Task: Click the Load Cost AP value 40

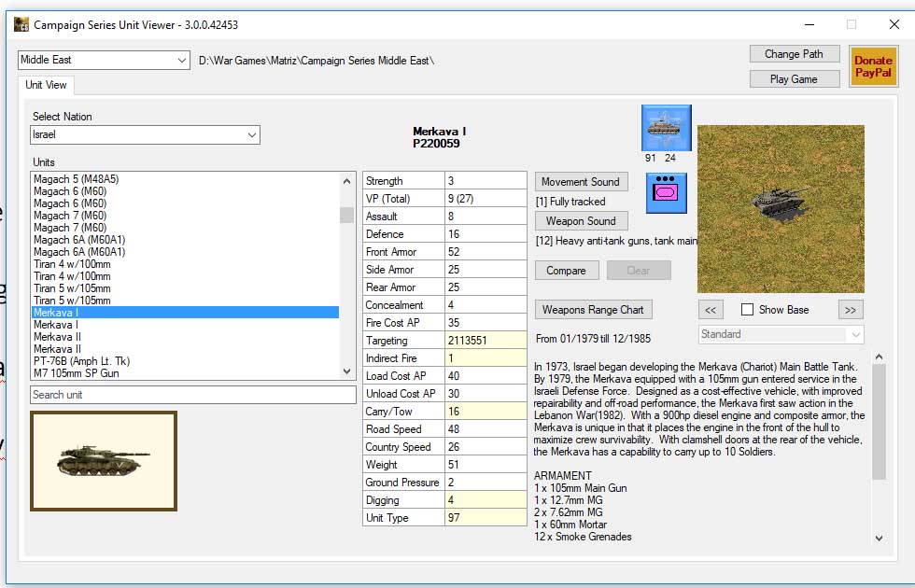Action: 486,376
